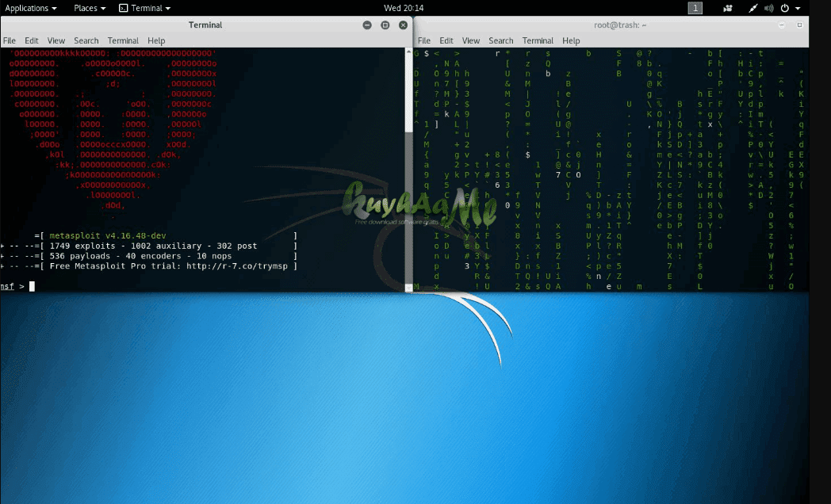The width and height of the screenshot is (831, 504).
Task: Close the left Terminal window
Action: tap(404, 25)
